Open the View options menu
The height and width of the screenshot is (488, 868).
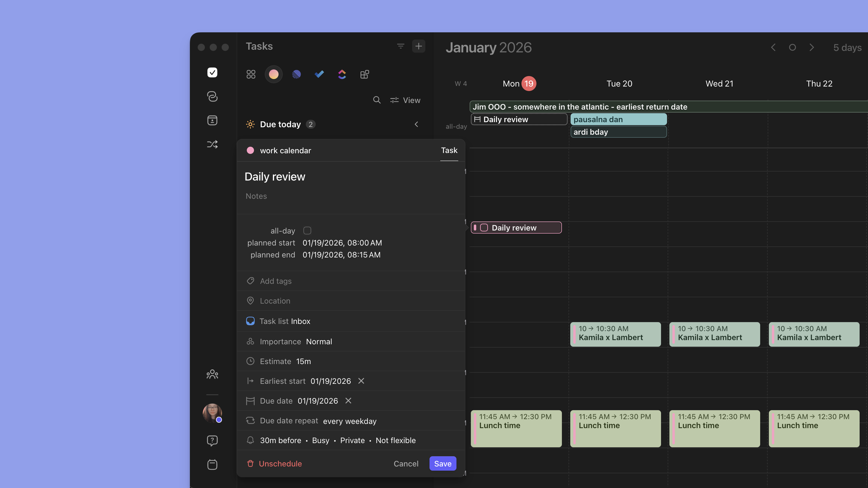tap(405, 100)
